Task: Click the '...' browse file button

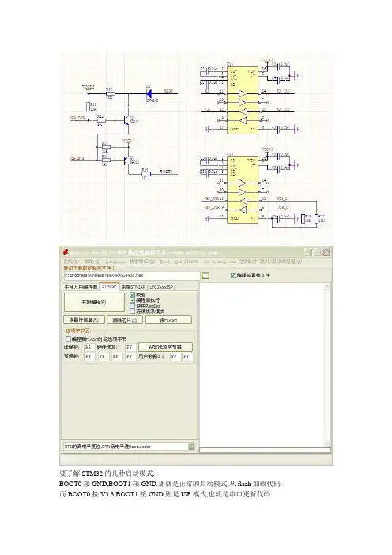Action: click(x=205, y=275)
